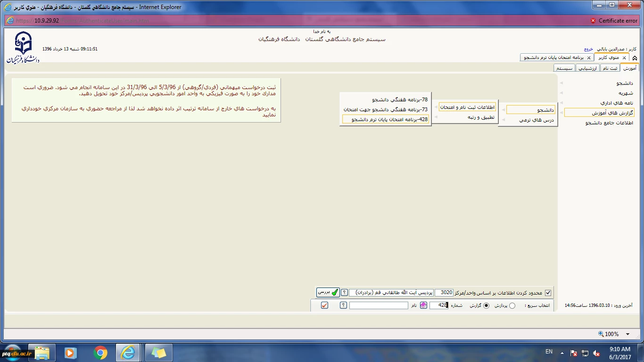Click the red checkmark confirm icon in quick select bar
This screenshot has height=362, width=644.
point(324,305)
